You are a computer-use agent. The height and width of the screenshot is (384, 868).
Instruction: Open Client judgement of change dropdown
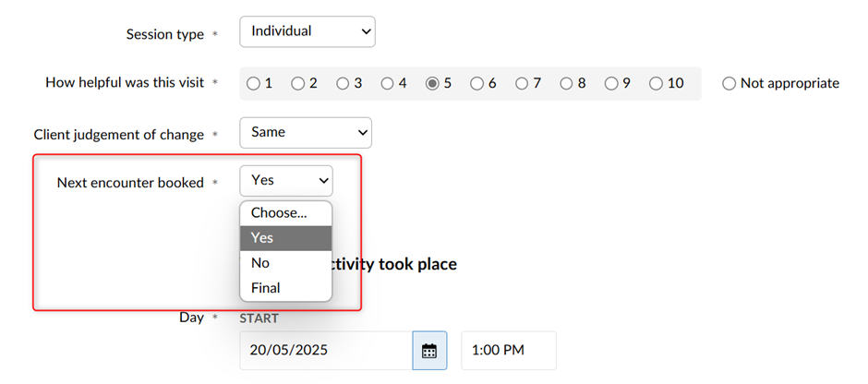pyautogui.click(x=306, y=133)
